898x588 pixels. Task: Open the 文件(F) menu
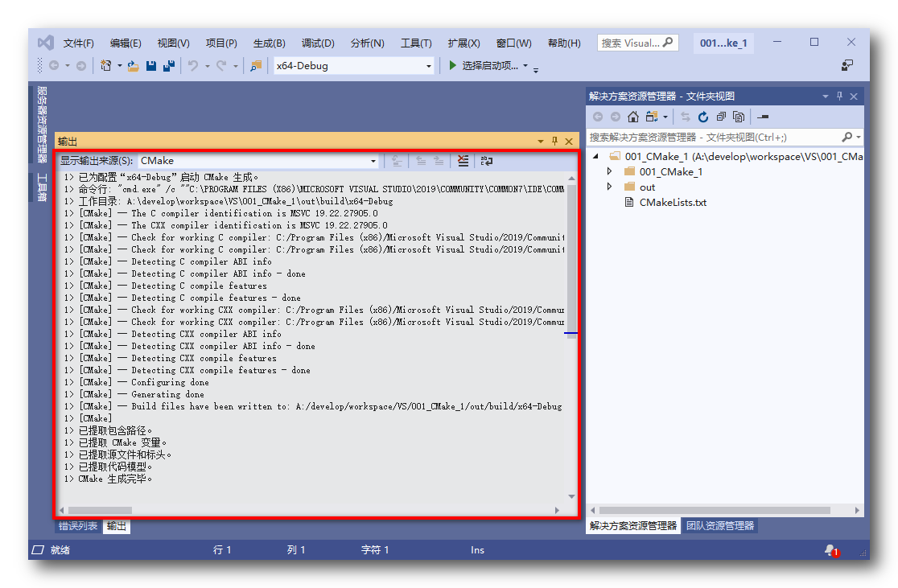79,43
